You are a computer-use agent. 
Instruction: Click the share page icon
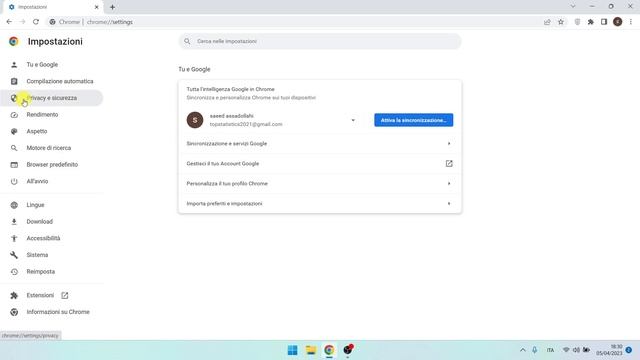click(x=547, y=22)
